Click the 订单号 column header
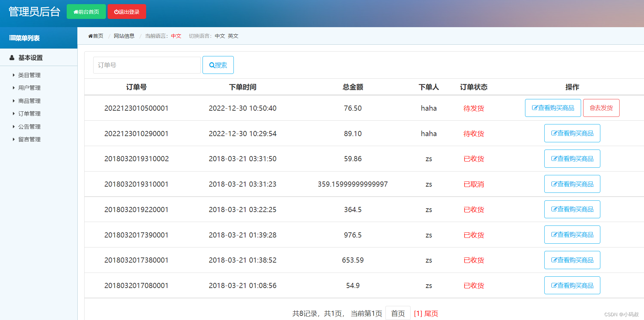Image resolution: width=644 pixels, height=320 pixels. pos(137,87)
